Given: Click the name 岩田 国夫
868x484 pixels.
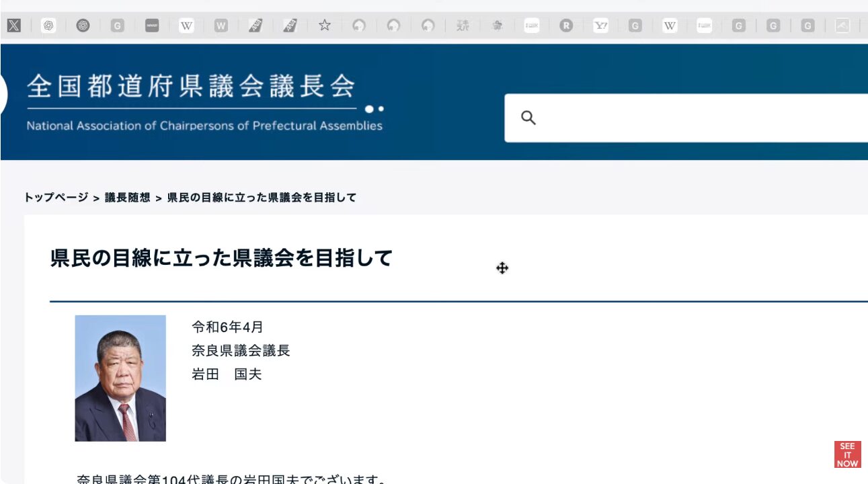Looking at the screenshot, I should point(227,374).
